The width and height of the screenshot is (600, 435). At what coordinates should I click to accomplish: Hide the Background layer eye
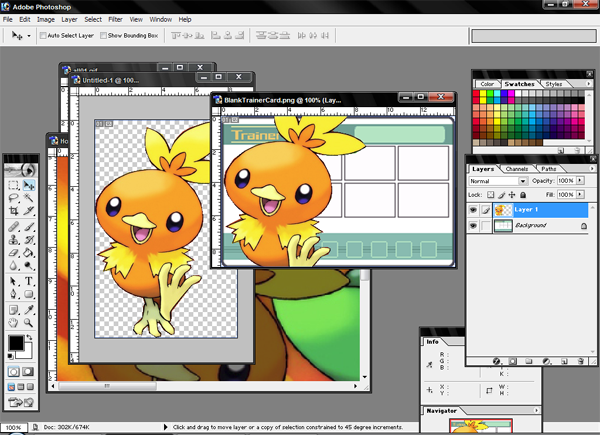[x=473, y=226]
